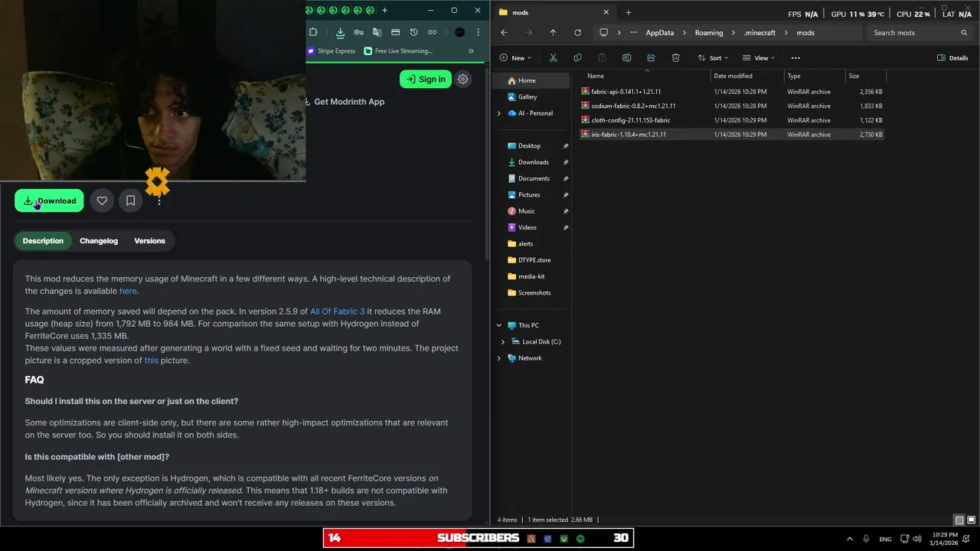Select fabric-api-0.141.1+1.21.11 file
Screen dimensions: 980x551
[x=732, y=91]
